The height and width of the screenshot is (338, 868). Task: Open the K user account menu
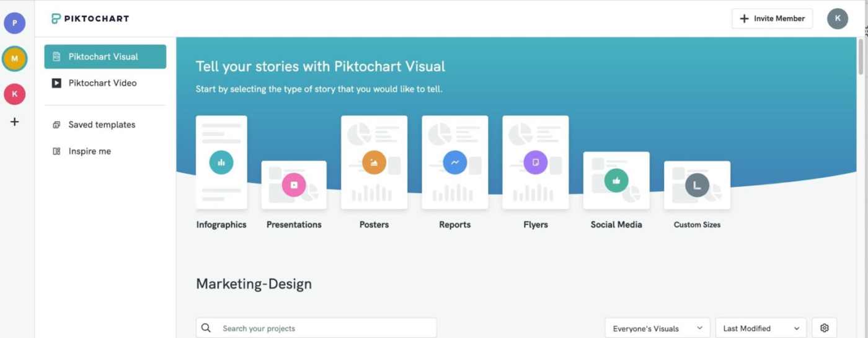point(837,19)
